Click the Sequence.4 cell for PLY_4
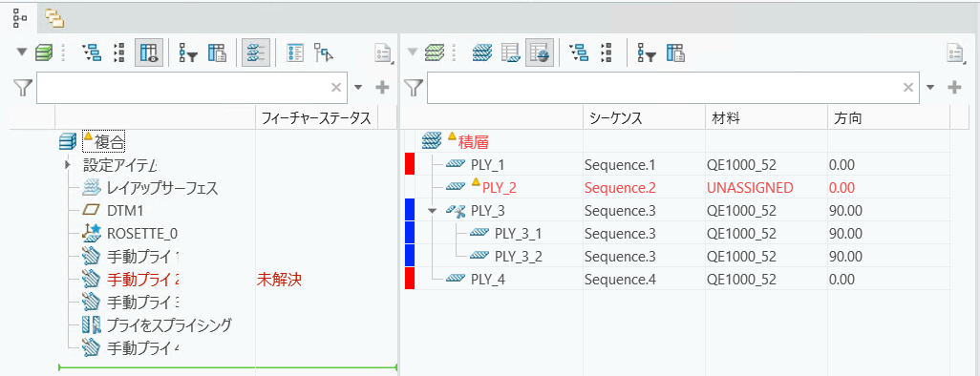The image size is (980, 376). [x=620, y=280]
